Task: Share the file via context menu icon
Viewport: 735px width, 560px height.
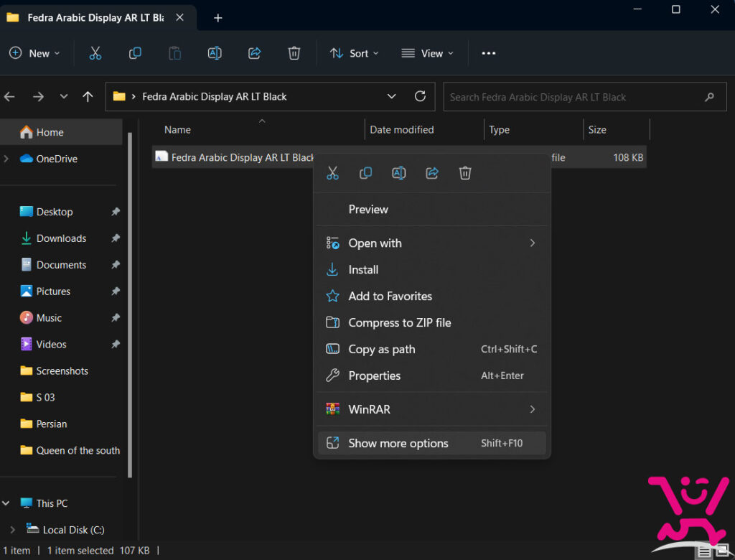Action: click(432, 173)
